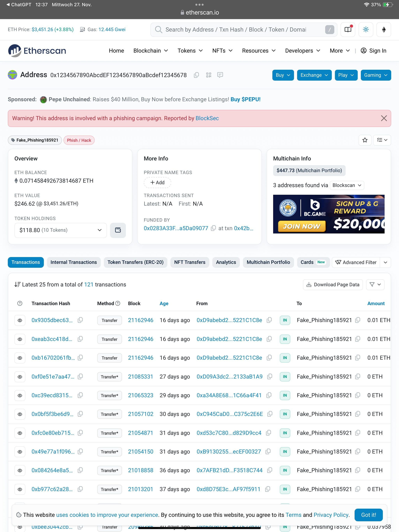Switch to Token Transfers (ERC-20) tab
The width and height of the screenshot is (399, 532).
(135, 262)
